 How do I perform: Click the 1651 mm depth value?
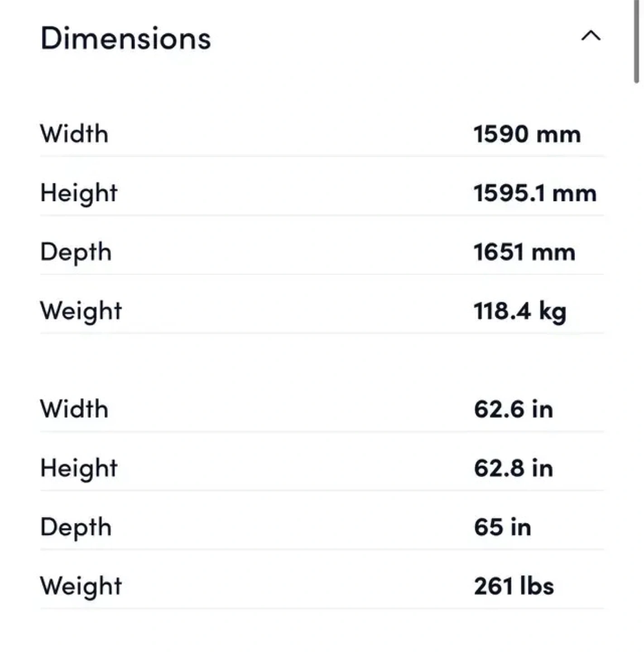point(524,252)
